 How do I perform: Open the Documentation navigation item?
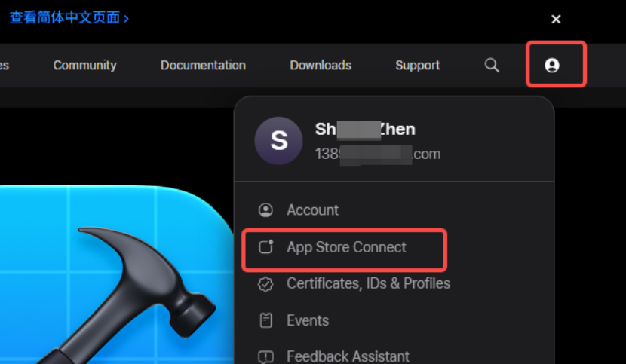pos(203,65)
